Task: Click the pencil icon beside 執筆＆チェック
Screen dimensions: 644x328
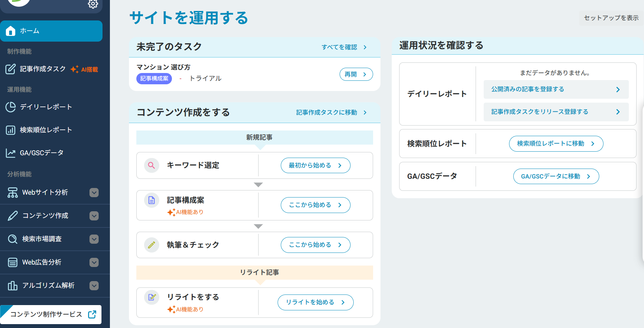Action: coord(151,245)
